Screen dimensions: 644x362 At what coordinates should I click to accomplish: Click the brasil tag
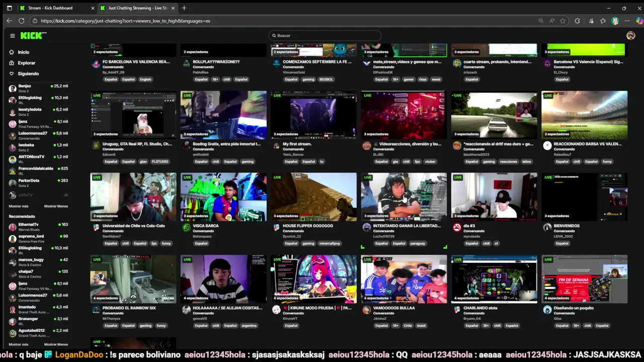[x=421, y=325]
